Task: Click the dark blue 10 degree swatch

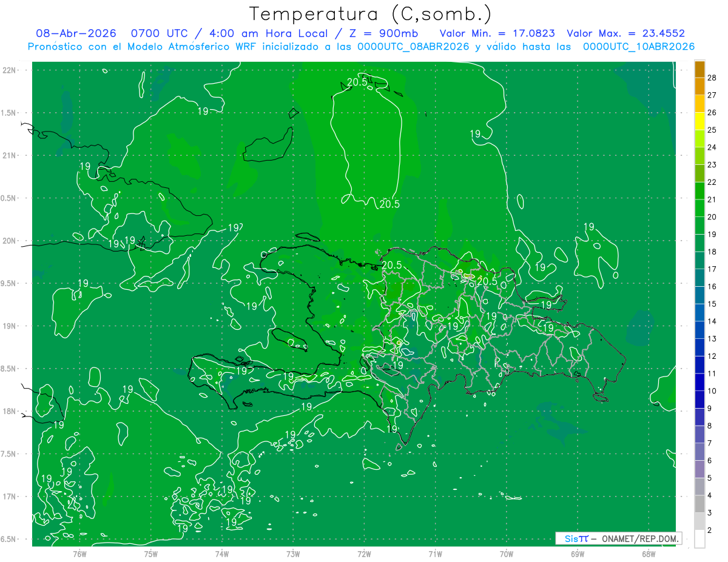Action: [699, 382]
